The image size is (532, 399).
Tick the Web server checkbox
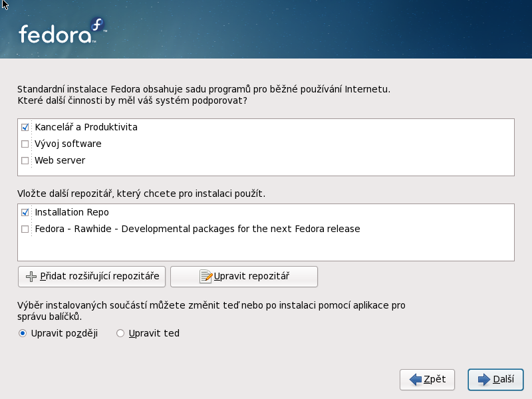(x=25, y=160)
